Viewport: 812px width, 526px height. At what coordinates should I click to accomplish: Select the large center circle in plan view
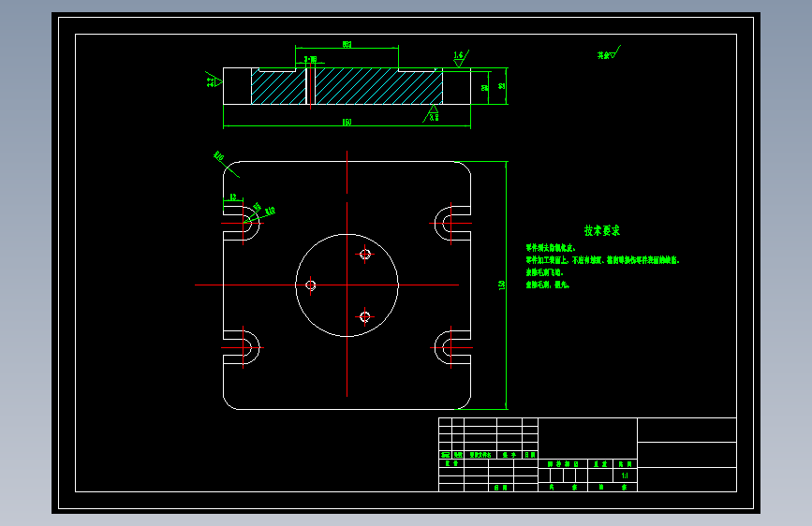pyautogui.click(x=347, y=285)
